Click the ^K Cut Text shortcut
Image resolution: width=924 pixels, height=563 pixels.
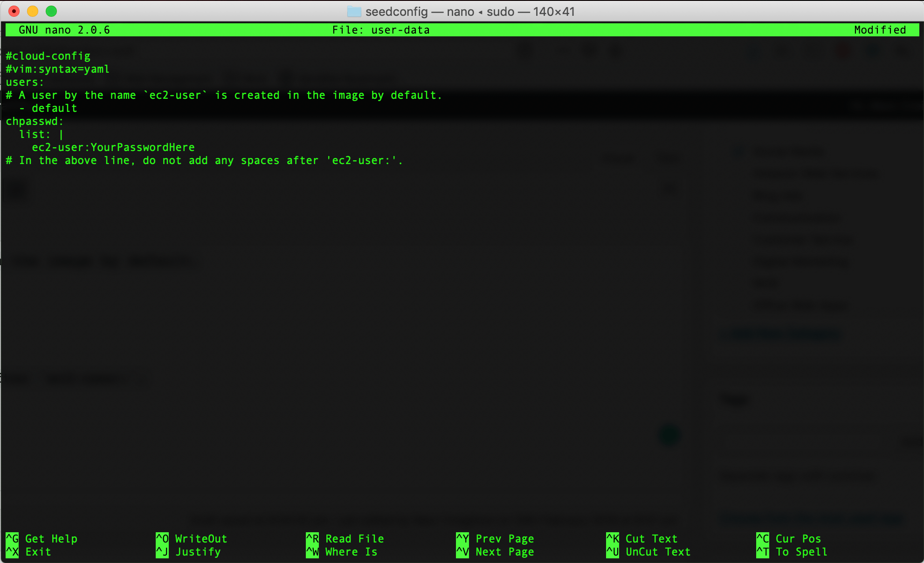pos(641,539)
